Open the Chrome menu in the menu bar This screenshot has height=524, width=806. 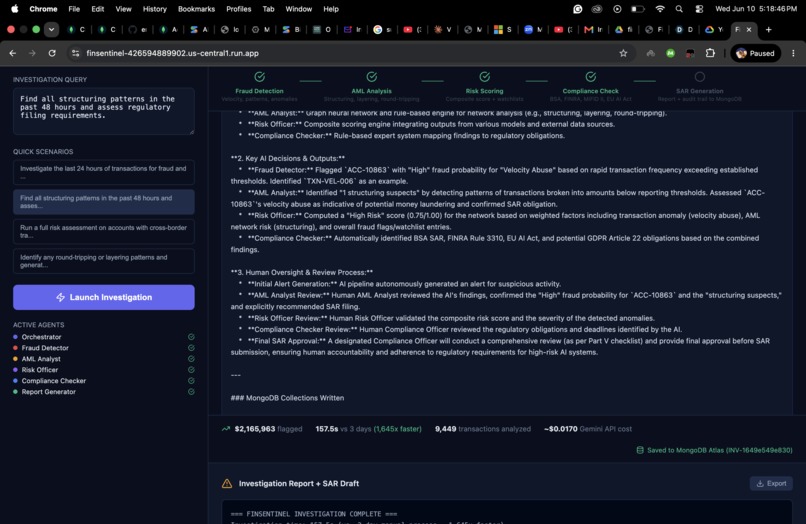[43, 9]
